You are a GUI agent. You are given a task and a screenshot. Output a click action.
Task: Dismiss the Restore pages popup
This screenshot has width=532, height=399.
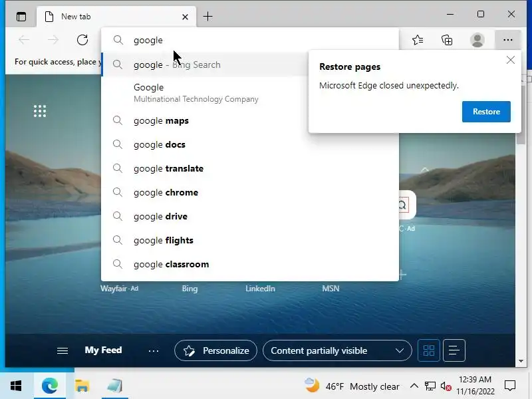510,60
